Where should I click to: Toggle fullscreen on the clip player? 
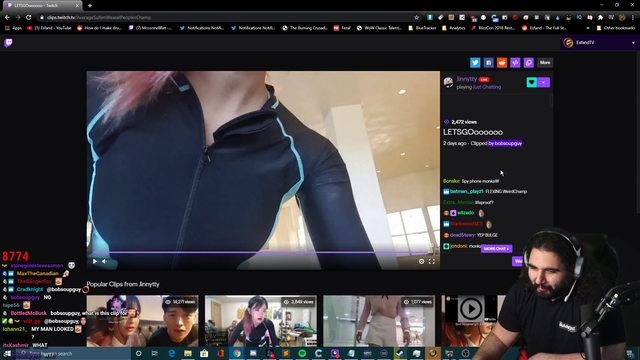click(x=431, y=261)
